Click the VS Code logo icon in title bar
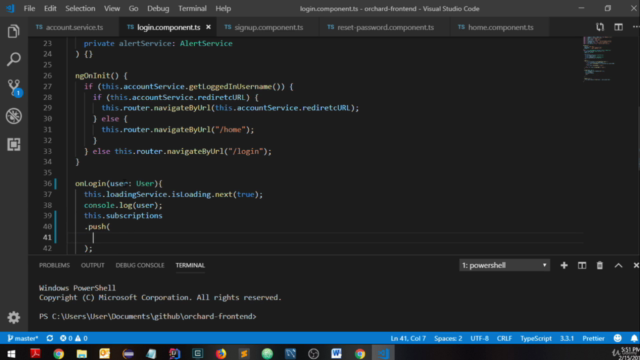640x360 pixels. (10, 8)
